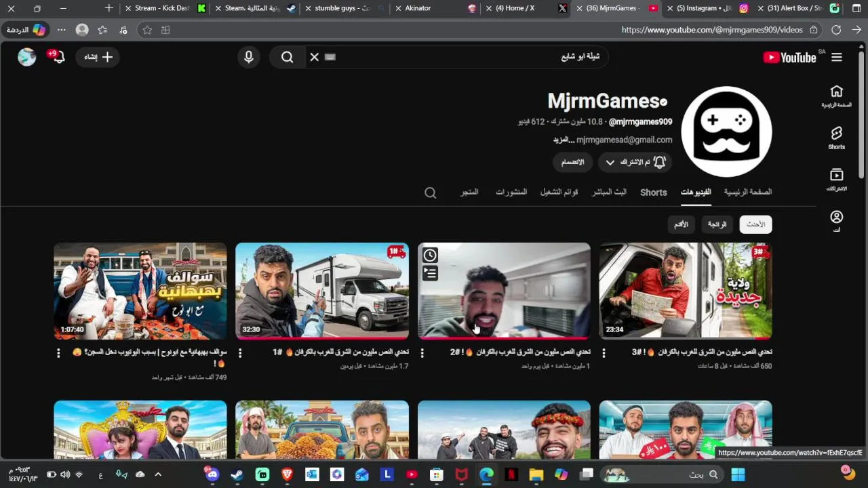Open the video #1 title link
Viewport: 868px width, 488px height.
(340, 352)
